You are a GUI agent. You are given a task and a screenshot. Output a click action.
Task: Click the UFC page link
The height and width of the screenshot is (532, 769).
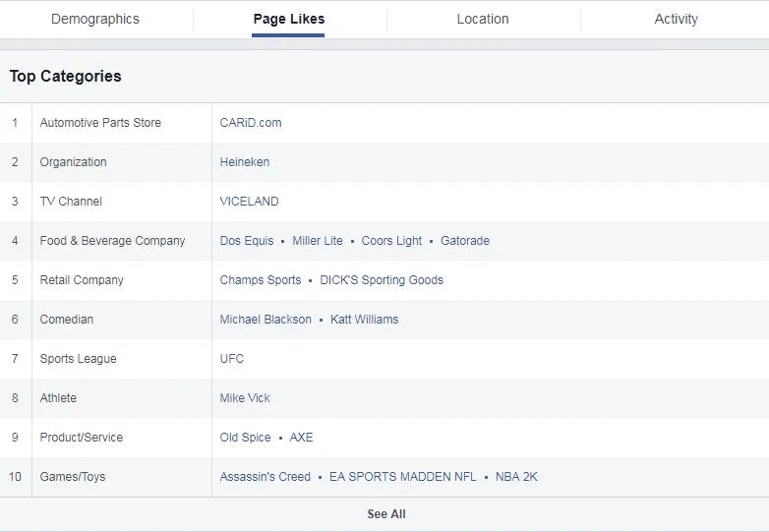[232, 359]
